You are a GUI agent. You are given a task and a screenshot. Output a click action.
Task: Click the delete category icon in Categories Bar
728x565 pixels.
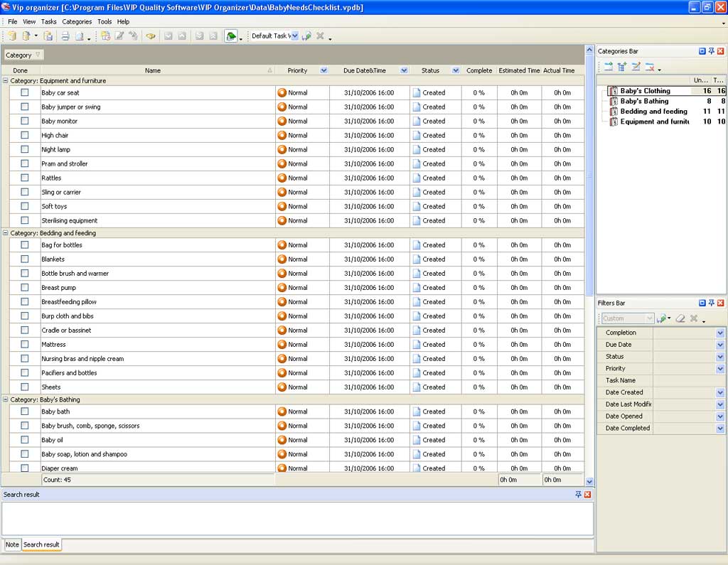tap(650, 67)
